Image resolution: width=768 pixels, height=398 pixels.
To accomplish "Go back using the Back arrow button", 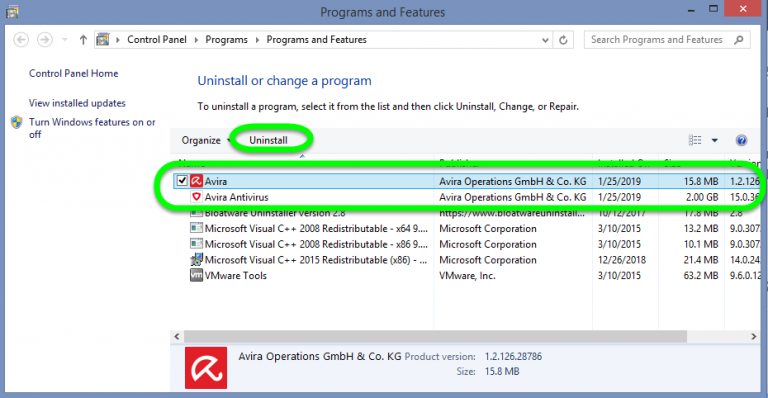I will pos(21,40).
